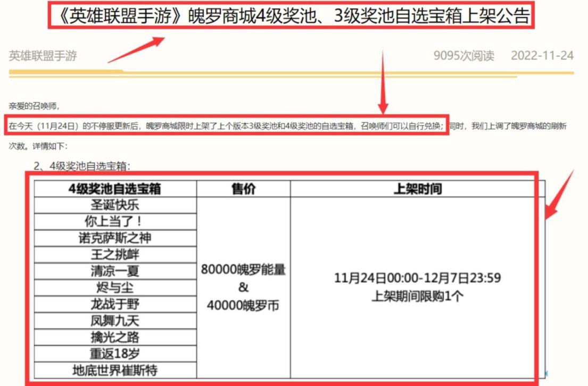Click the 你上当了！ table cell
The image size is (588, 386).
115,222
